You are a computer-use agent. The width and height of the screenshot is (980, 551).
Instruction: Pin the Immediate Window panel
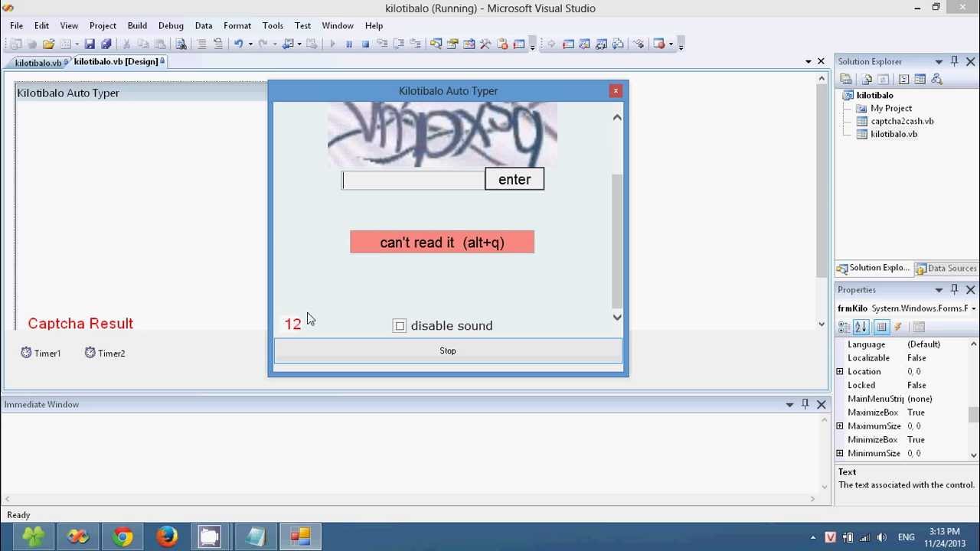click(805, 404)
